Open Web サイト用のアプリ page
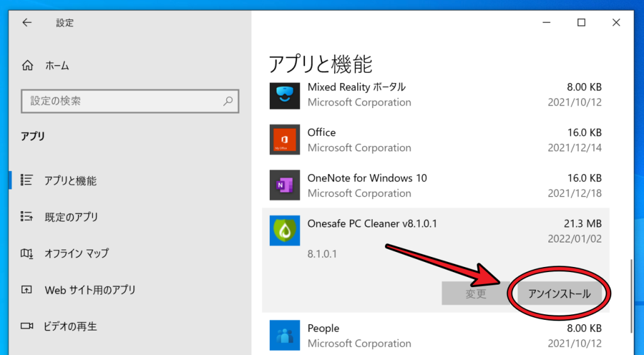Viewport: 644px width, 355px height. 90,290
